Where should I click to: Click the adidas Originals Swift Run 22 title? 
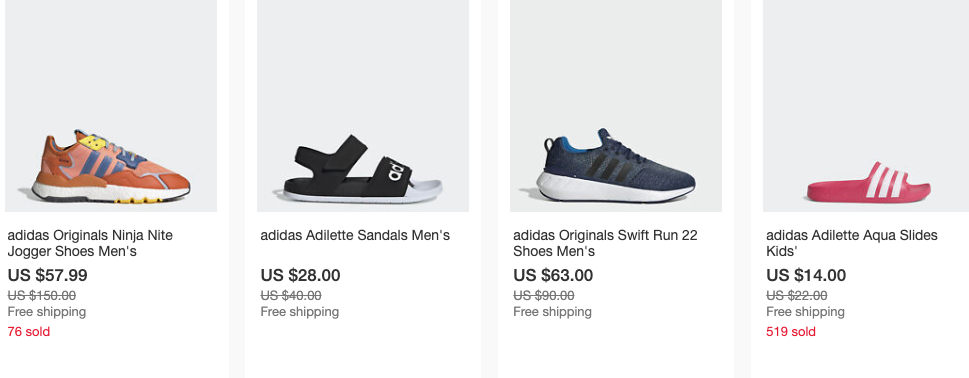(x=605, y=243)
